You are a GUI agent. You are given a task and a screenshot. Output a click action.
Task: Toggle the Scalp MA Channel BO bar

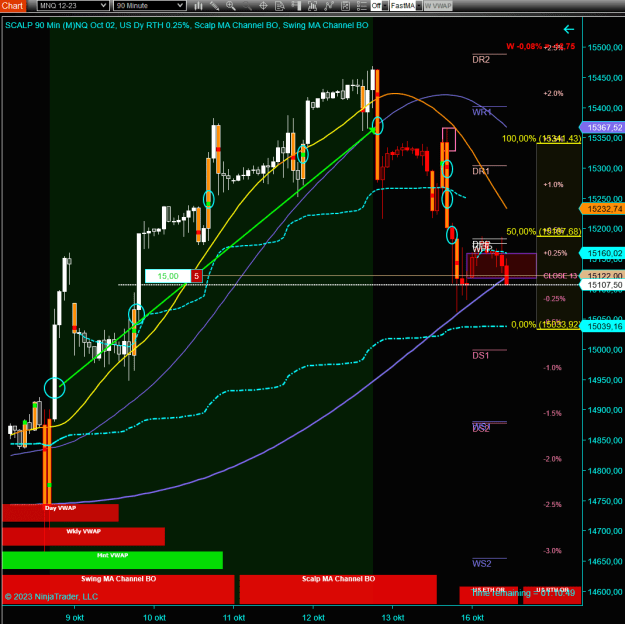(x=338, y=589)
